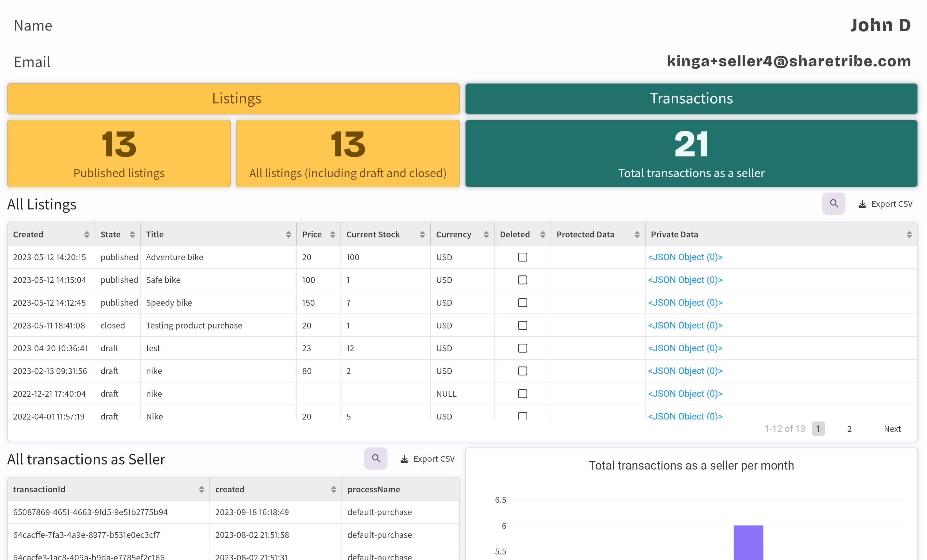The height and width of the screenshot is (560, 927).
Task: Sort listings by Price column
Action: [332, 234]
